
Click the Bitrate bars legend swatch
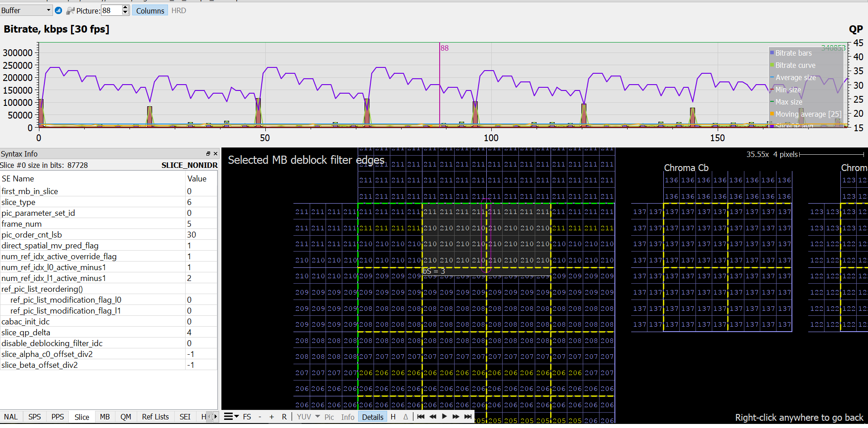pyautogui.click(x=772, y=53)
